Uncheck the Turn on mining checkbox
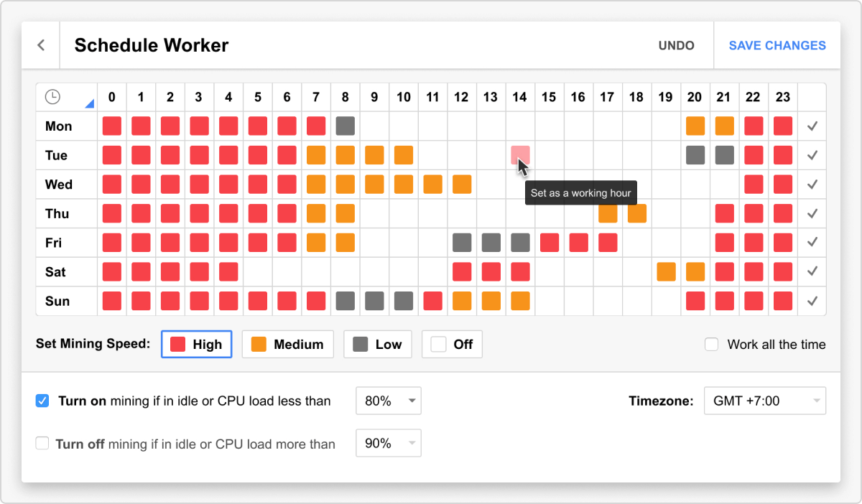This screenshot has height=504, width=862. (42, 401)
